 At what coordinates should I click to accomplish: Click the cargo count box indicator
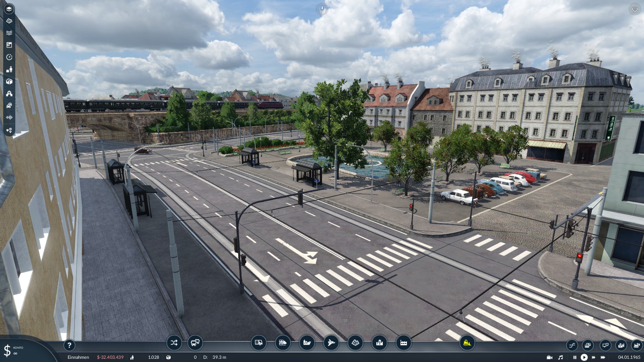[x=168, y=357]
